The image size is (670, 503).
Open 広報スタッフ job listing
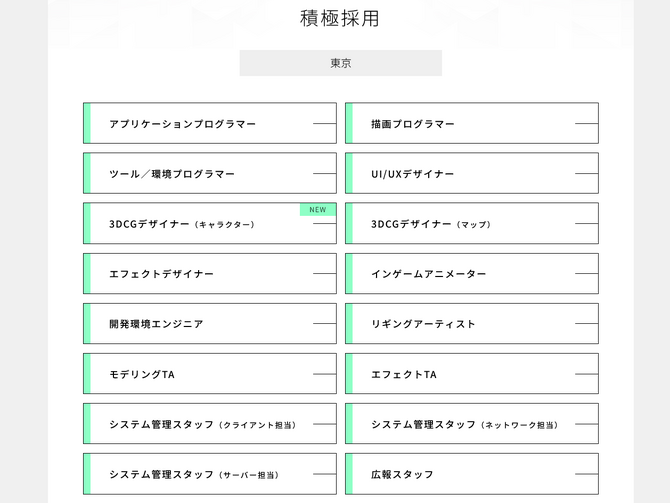[471, 474]
